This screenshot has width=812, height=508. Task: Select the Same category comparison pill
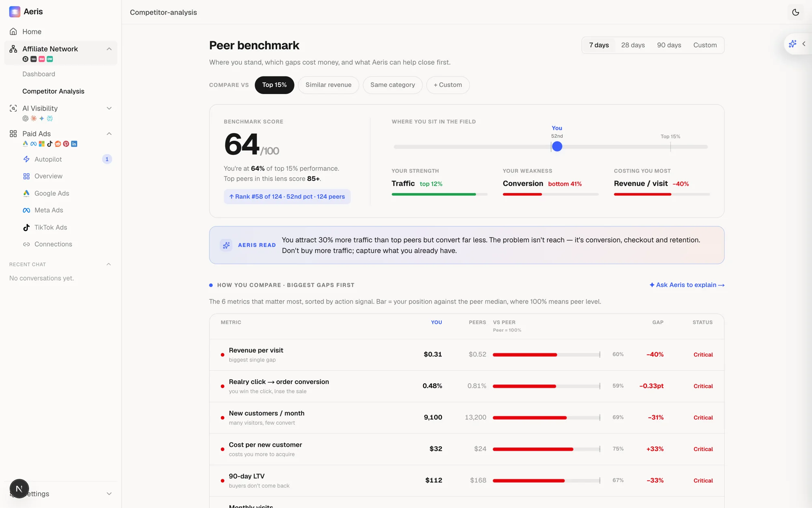[x=393, y=85]
